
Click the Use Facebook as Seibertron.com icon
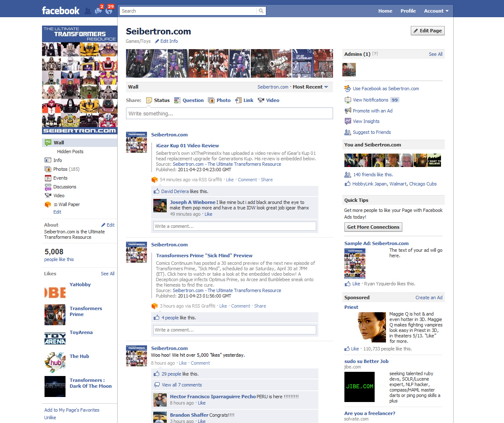[x=348, y=89]
